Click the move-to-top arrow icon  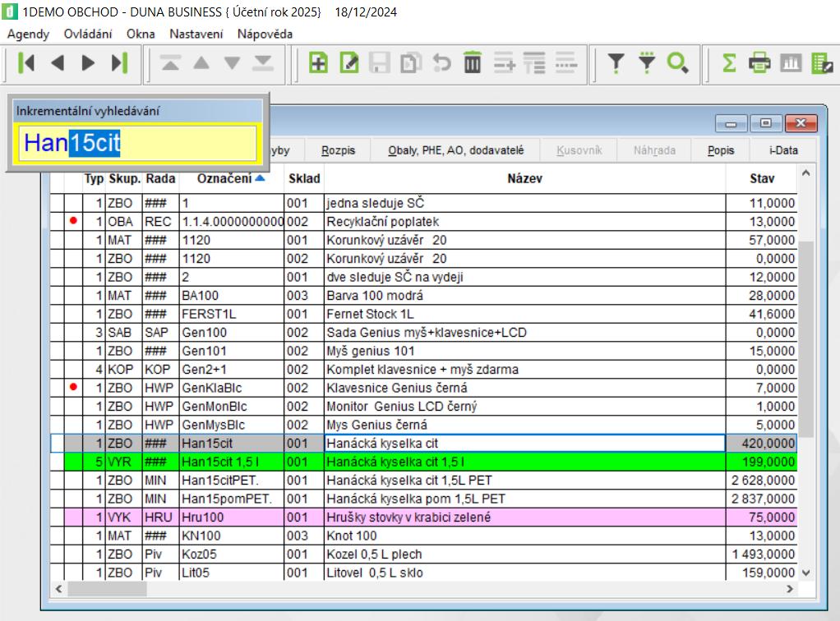coord(170,63)
